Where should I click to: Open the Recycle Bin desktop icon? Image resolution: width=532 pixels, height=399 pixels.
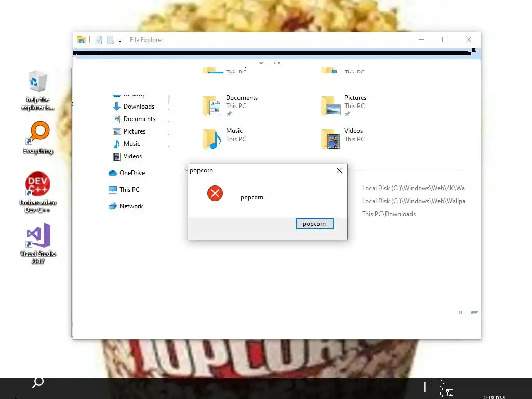pyautogui.click(x=37, y=90)
